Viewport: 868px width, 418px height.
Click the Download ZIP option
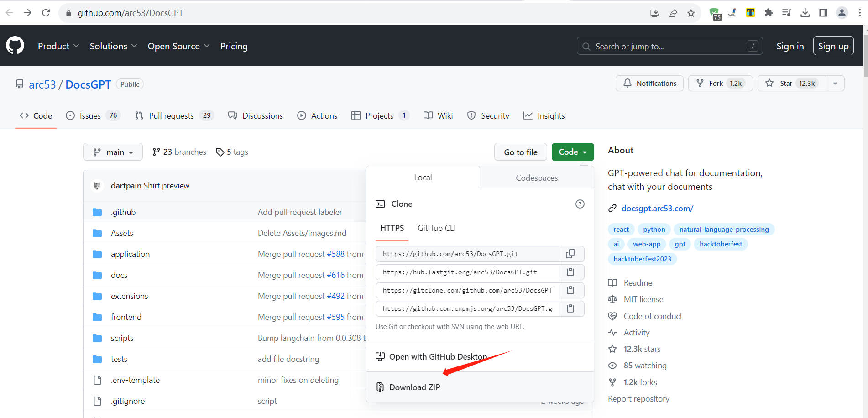pyautogui.click(x=414, y=387)
